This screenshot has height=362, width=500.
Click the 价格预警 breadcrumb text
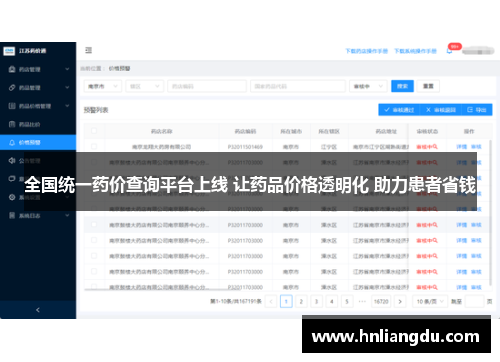[x=119, y=68]
